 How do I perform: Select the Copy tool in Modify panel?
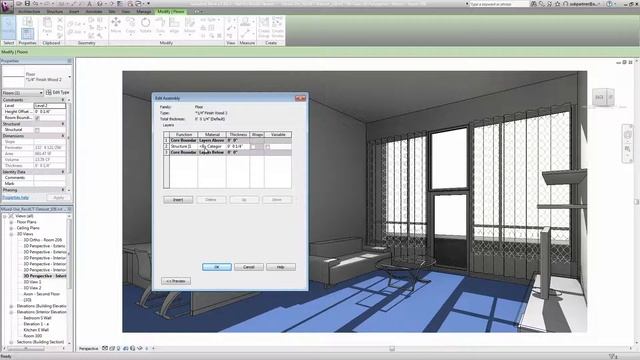[131, 25]
